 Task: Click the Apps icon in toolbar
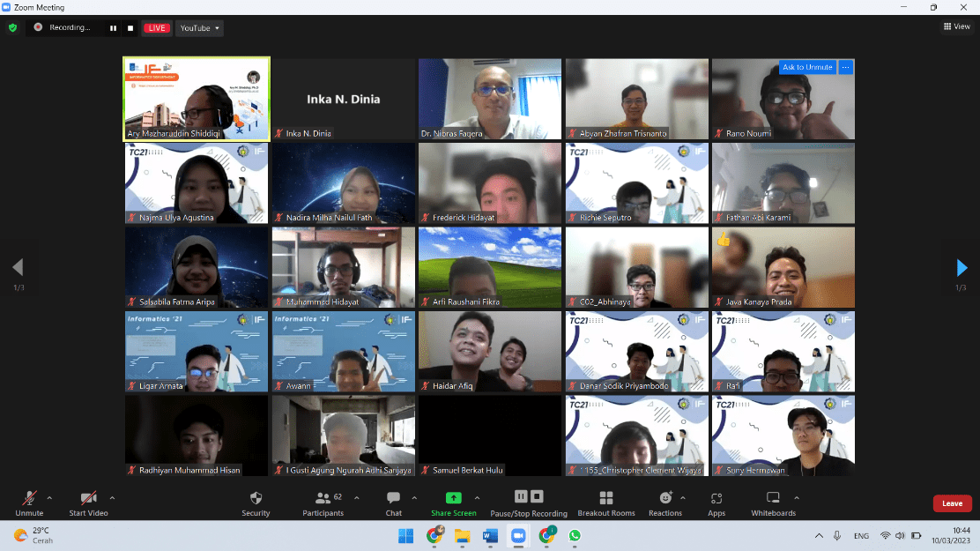pos(716,499)
